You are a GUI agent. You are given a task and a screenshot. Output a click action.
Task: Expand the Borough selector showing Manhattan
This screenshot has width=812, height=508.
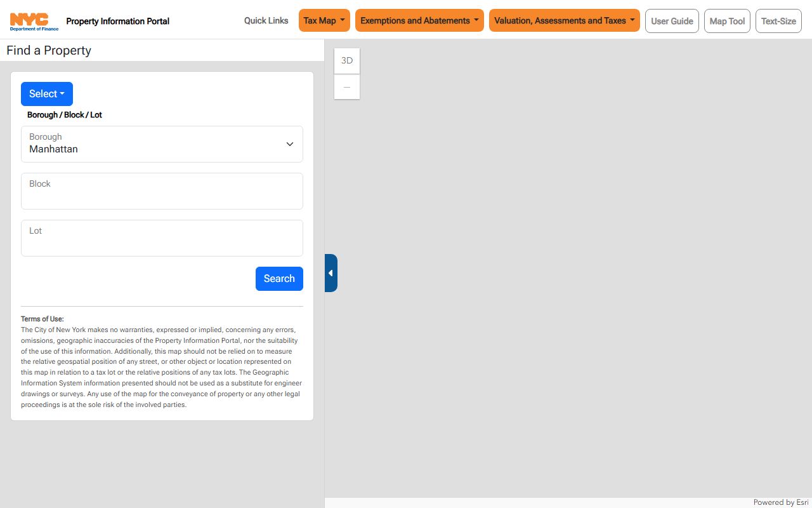coord(162,144)
